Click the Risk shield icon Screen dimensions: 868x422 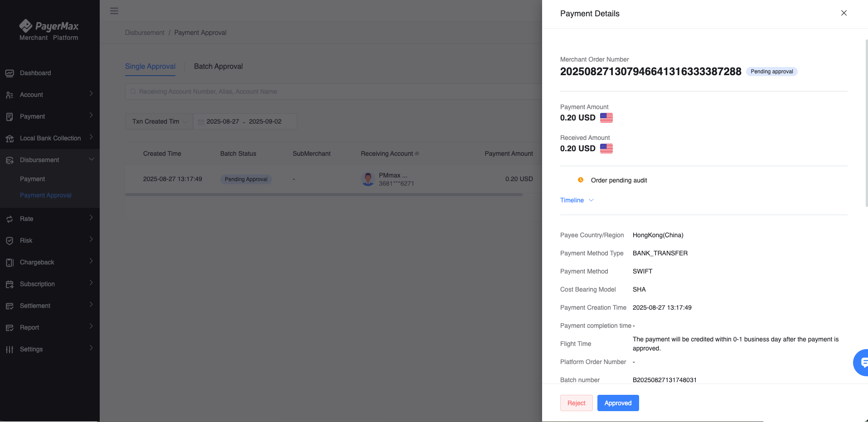[x=10, y=240]
